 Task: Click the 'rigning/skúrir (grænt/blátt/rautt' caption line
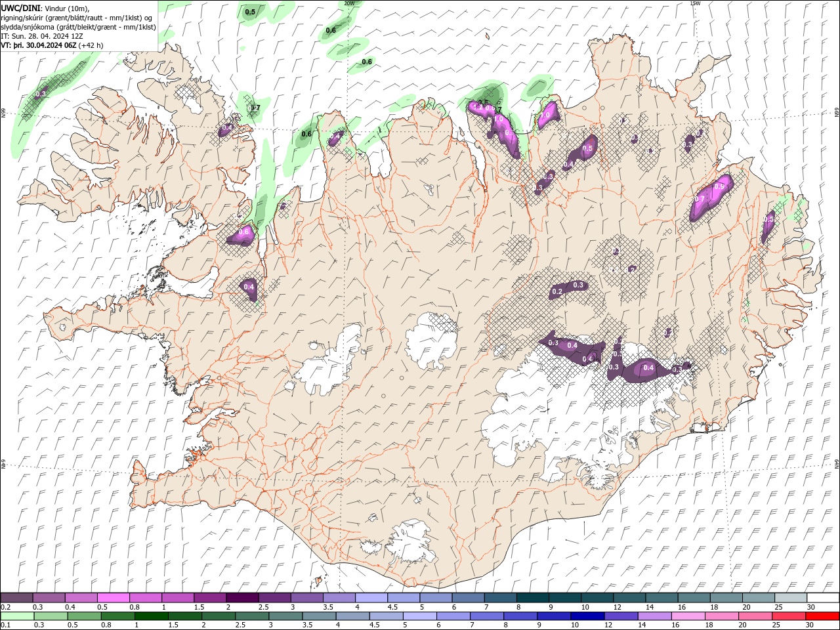tap(77, 18)
